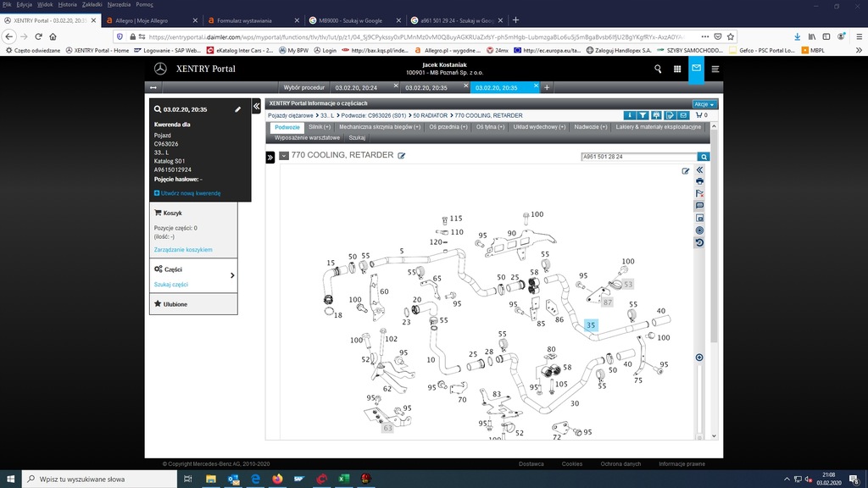This screenshot has height=488, width=868.
Task: Click the print icon beside the diagram
Action: (x=699, y=181)
